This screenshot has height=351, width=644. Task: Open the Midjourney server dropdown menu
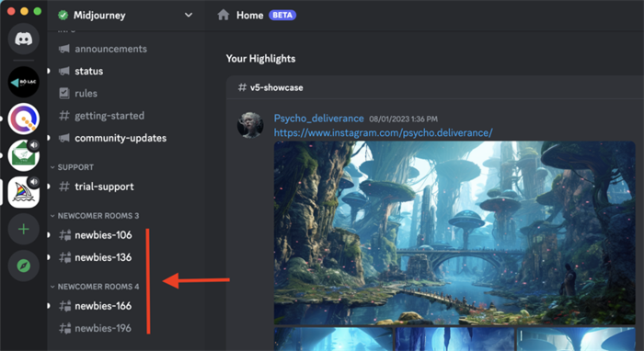pyautogui.click(x=188, y=16)
